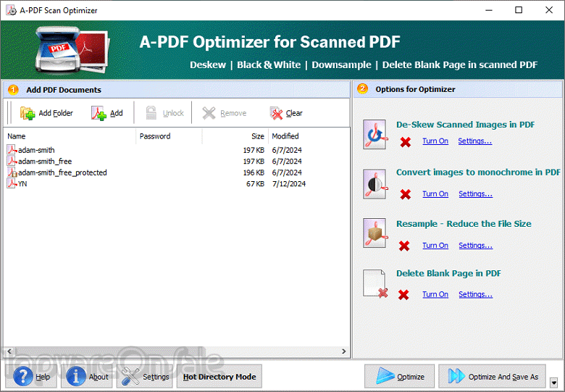The image size is (565, 392).
Task: Click the Convert images to monochrome heading
Action: click(478, 172)
